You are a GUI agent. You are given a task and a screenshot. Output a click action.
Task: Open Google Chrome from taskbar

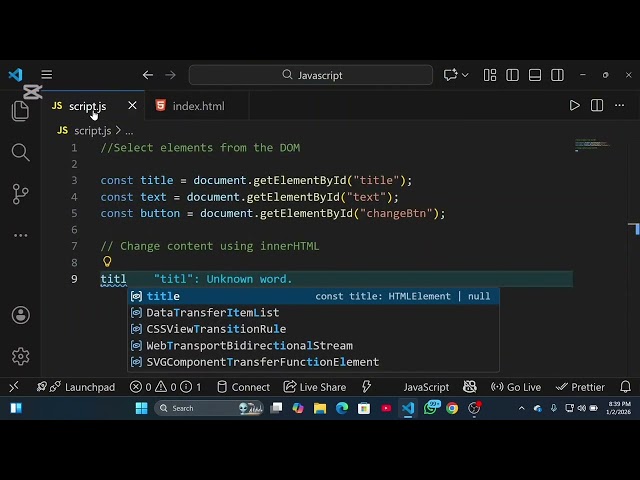click(452, 408)
